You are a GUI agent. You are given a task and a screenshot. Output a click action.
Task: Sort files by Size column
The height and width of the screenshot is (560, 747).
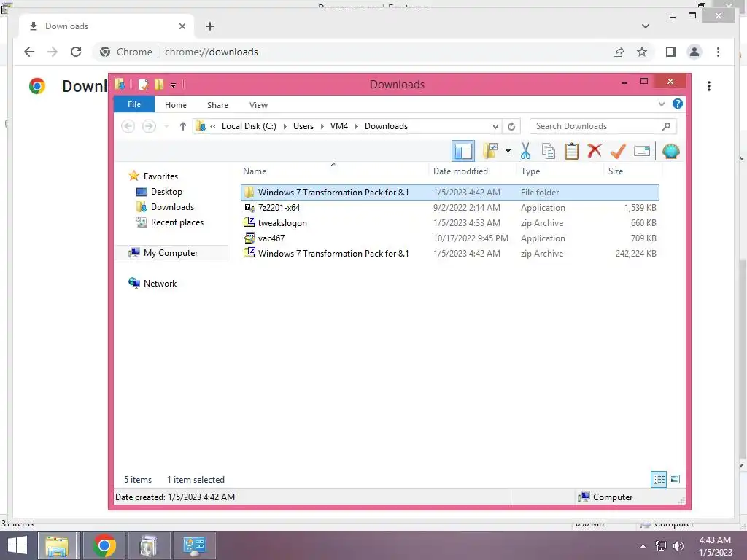(616, 171)
